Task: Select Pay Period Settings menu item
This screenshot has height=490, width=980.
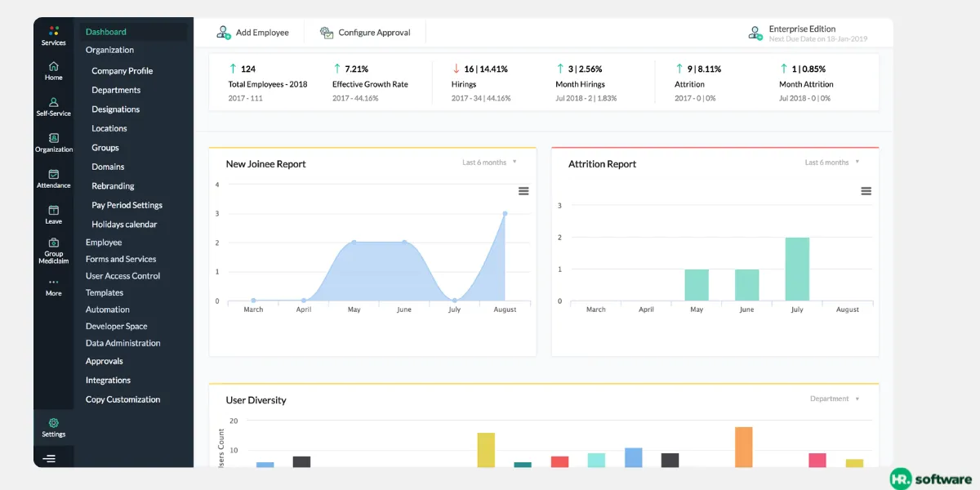Action: tap(127, 205)
